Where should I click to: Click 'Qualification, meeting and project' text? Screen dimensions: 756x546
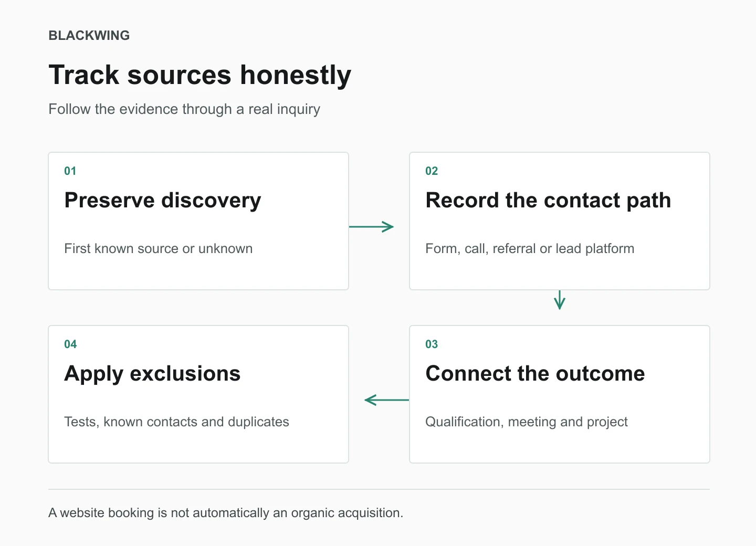527,422
